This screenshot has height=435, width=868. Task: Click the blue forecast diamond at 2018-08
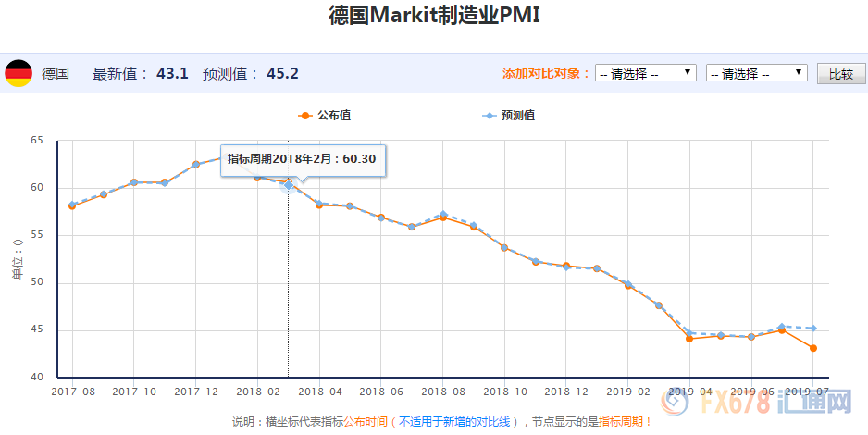coord(443,214)
